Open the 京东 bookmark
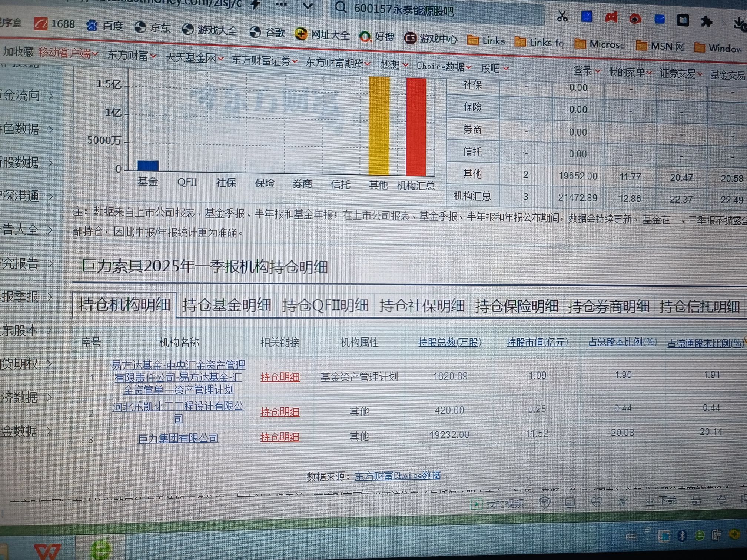Screen dimensions: 747x560 152,27
